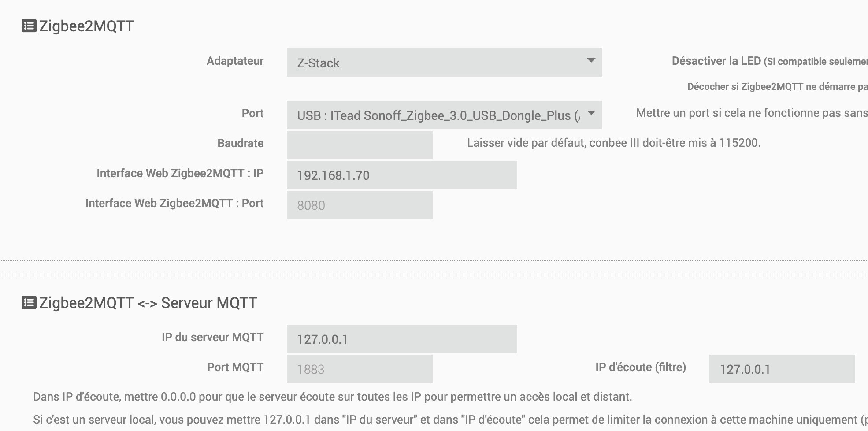Select the Port MQTT field showing 1883
This screenshot has width=868, height=431.
click(x=360, y=369)
